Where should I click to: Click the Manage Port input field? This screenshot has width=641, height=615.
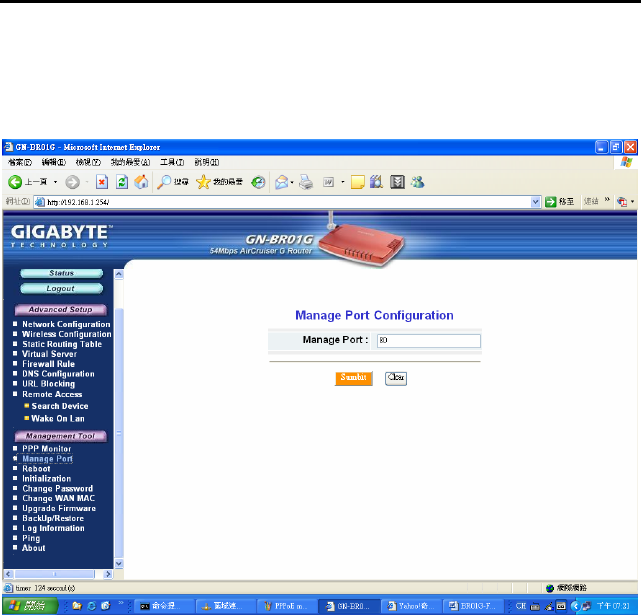tap(428, 341)
